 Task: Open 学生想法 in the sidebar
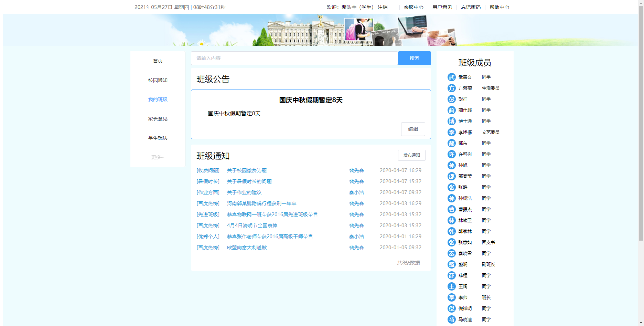tap(158, 138)
